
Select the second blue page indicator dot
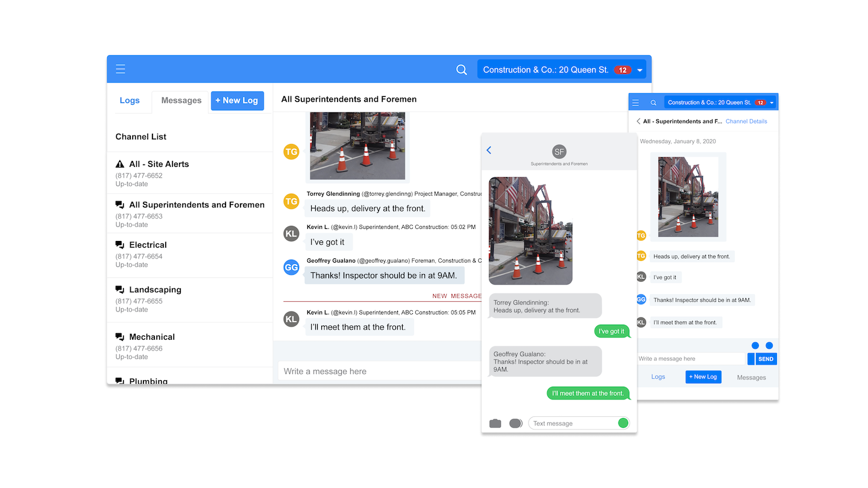click(x=769, y=345)
